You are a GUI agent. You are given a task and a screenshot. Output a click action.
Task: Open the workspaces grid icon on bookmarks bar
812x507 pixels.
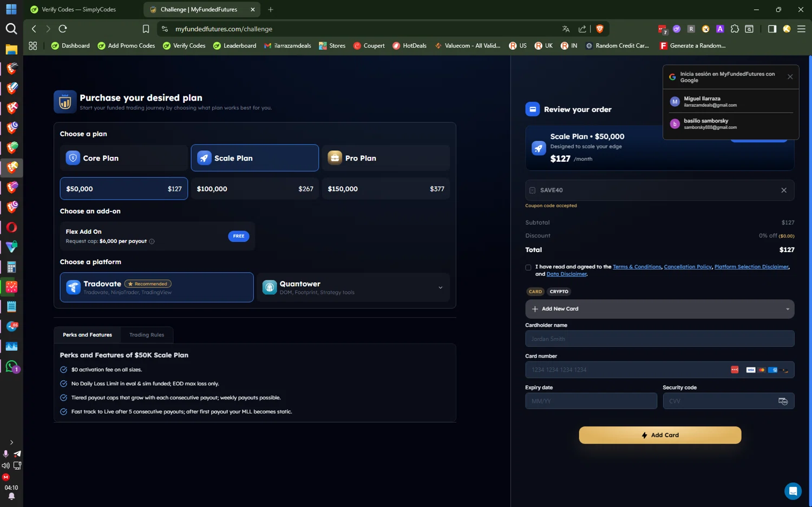(x=33, y=45)
